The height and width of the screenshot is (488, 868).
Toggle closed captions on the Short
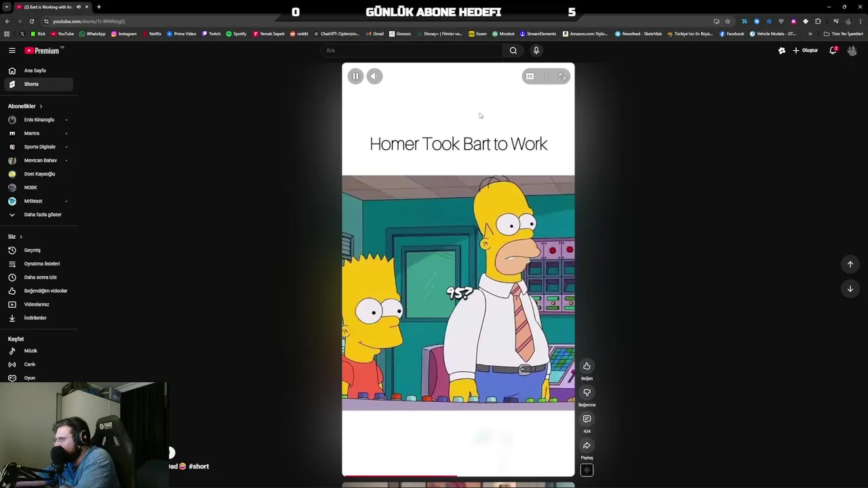coord(530,77)
